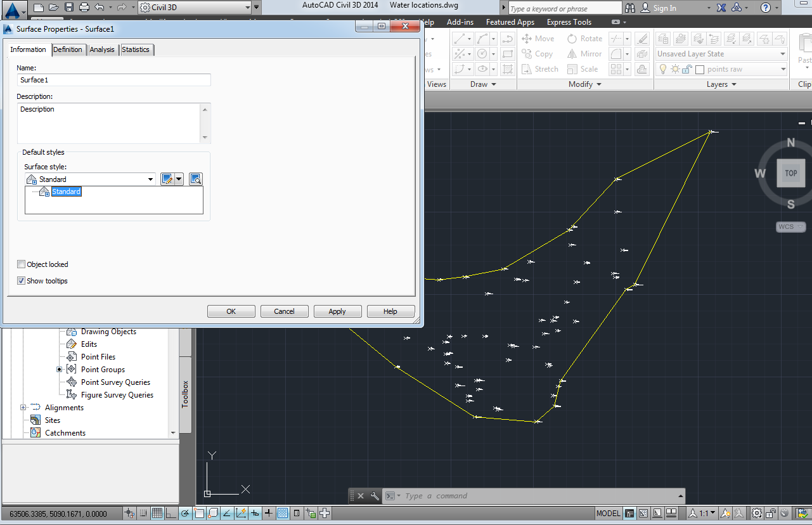
Task: Click the edit surface style icon button
Action: click(167, 179)
